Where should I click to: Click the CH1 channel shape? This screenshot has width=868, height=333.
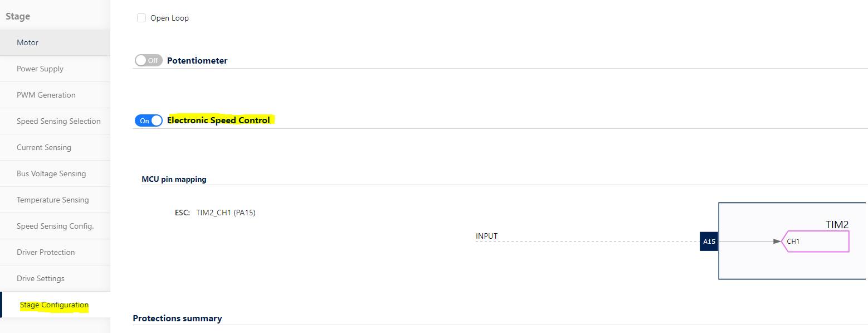click(x=816, y=242)
